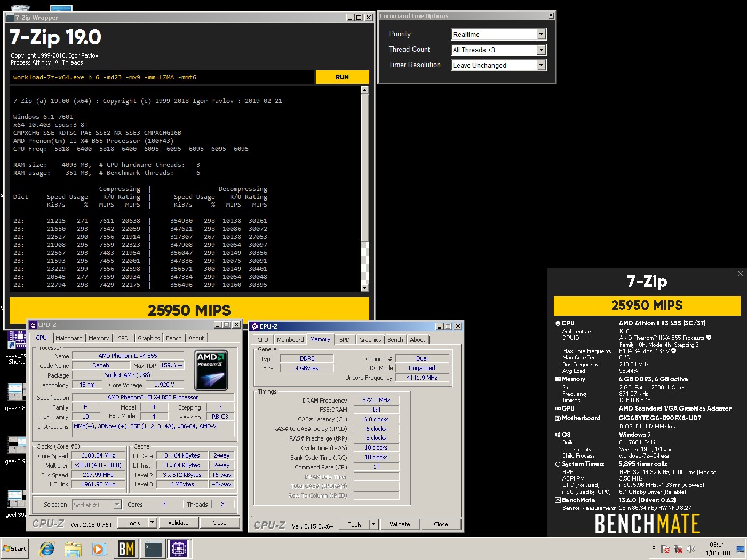Viewport: 747px width, 560px height.
Task: Click the yellow RUN button
Action: point(342,77)
